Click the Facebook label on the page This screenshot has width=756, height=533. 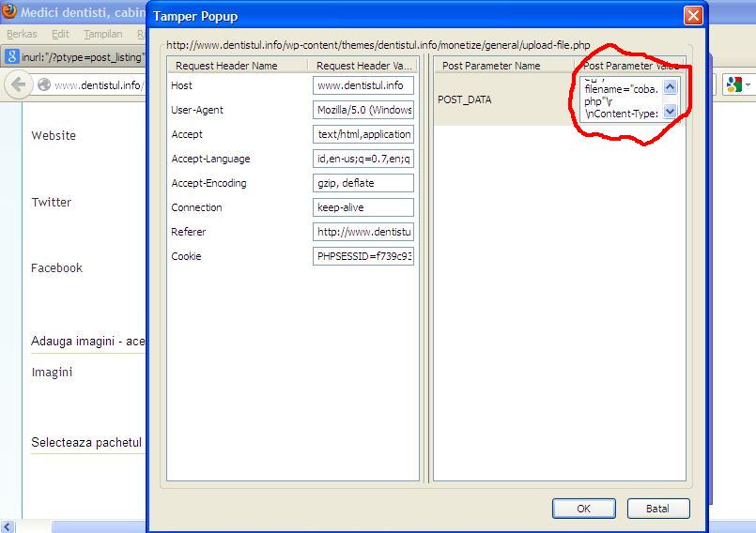tap(56, 268)
